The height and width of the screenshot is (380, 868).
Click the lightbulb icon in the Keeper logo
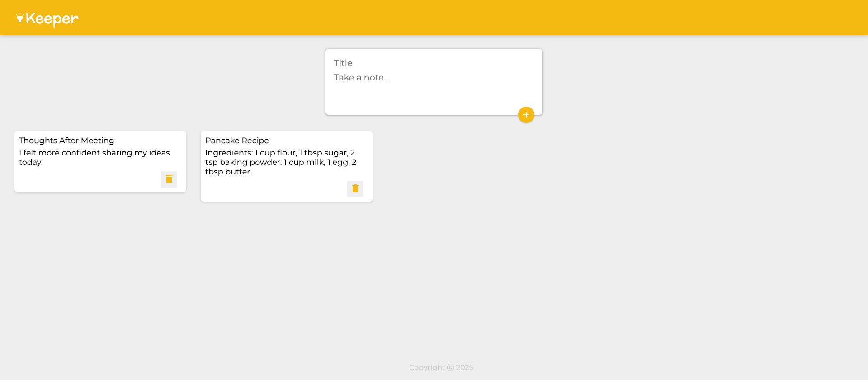click(x=19, y=18)
